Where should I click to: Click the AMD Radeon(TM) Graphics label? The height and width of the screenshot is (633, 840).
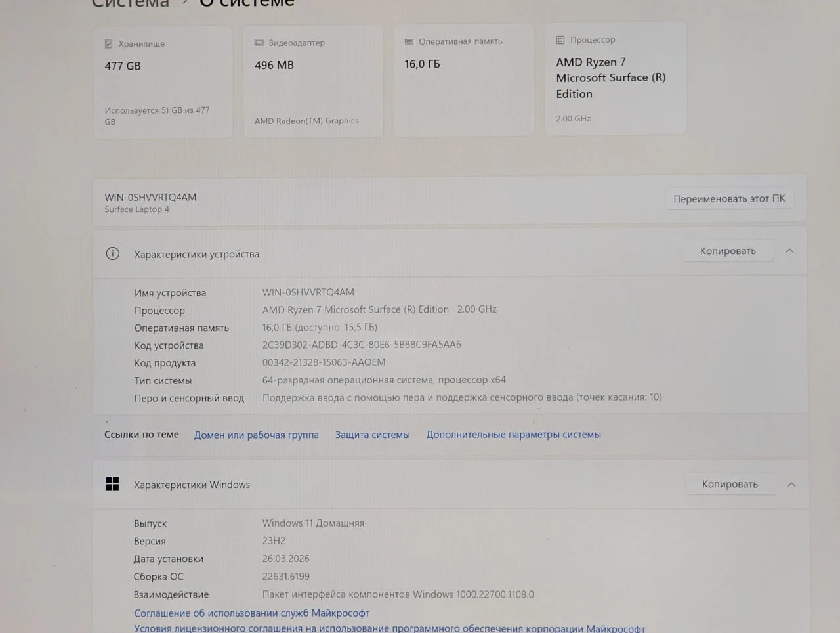click(x=306, y=121)
